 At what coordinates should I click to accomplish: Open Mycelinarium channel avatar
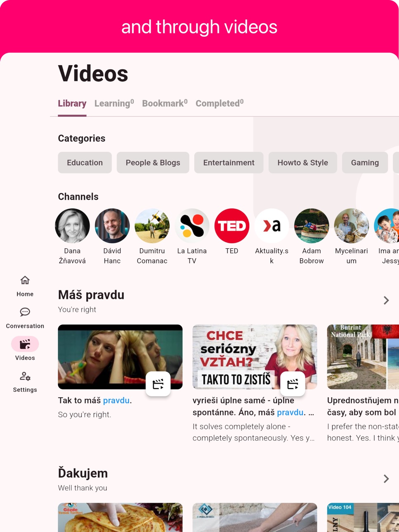[352, 226]
